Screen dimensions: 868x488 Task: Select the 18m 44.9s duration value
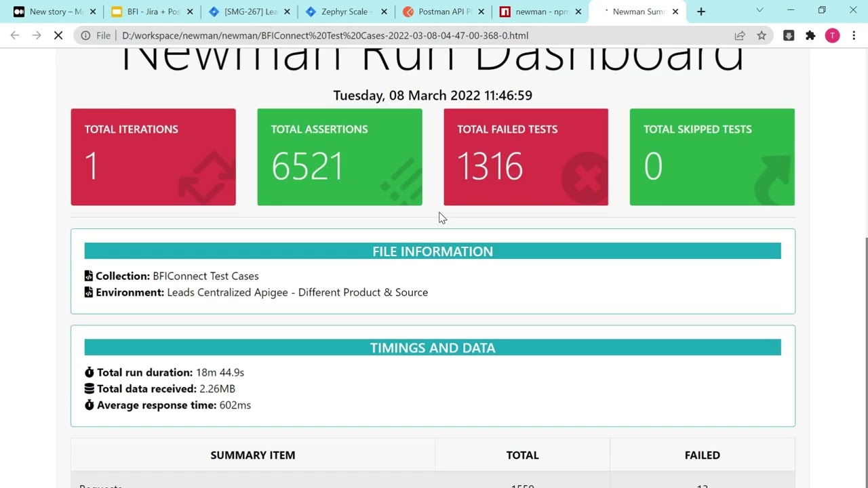(220, 372)
